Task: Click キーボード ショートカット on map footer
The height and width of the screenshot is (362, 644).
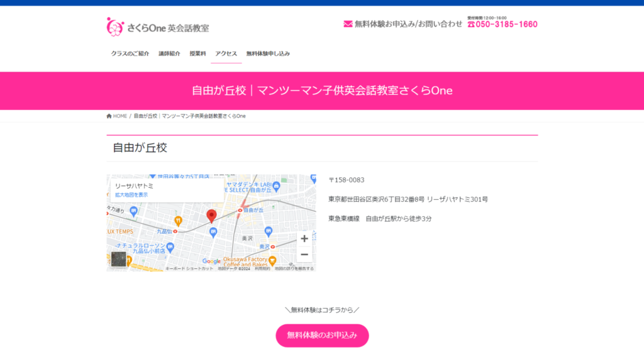Action: point(189,269)
